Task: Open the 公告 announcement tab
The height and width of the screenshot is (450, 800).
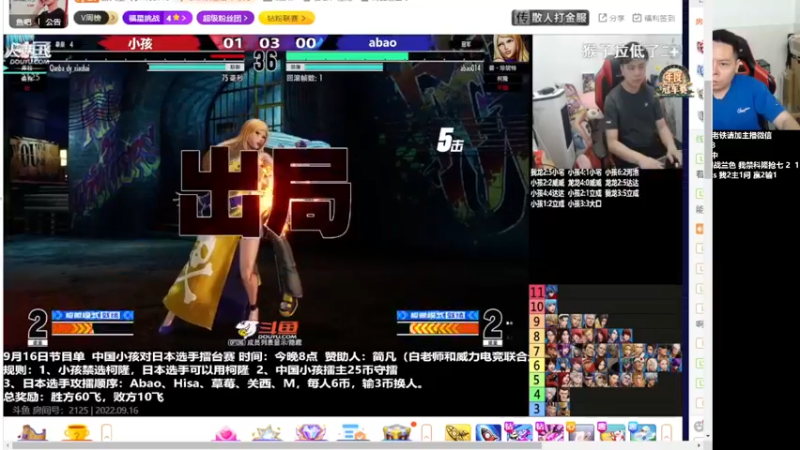Action: pyautogui.click(x=53, y=22)
